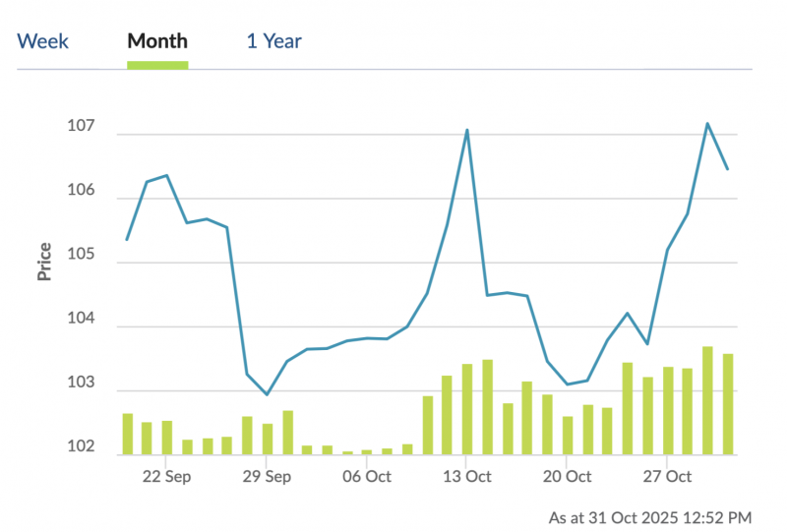Click the highest price peak after 27 Oct
This screenshot has height=532, width=787.
click(707, 124)
